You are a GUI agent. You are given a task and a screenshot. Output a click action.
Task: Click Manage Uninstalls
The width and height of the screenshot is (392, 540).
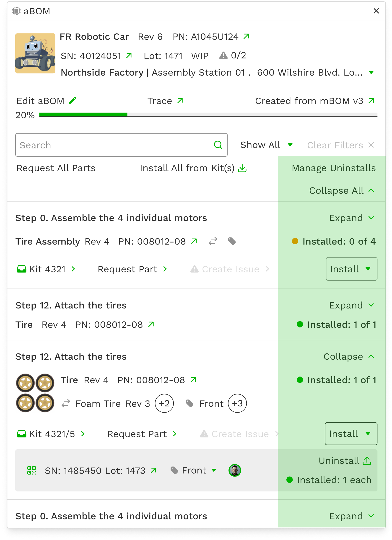[x=334, y=168]
